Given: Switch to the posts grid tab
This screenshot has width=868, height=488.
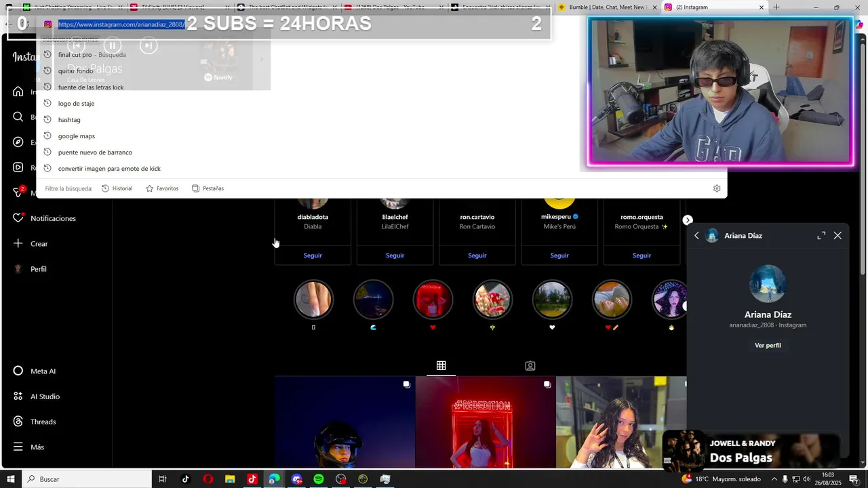Looking at the screenshot, I should pos(441,366).
